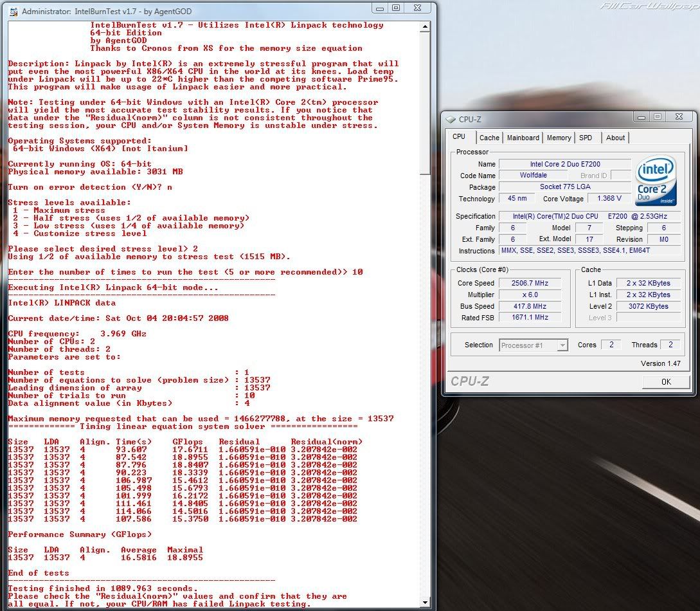The height and width of the screenshot is (611, 700).
Task: Click the Code Name value Wolfdale
Action: (x=533, y=175)
